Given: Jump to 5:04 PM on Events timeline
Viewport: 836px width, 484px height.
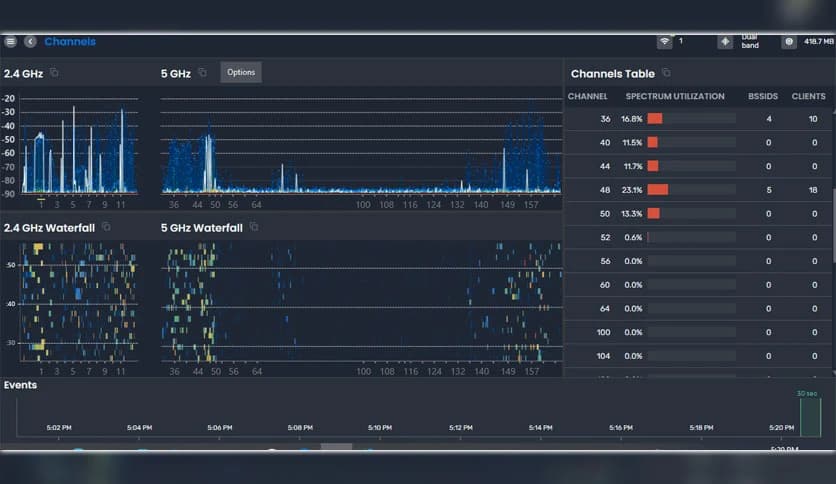Looking at the screenshot, I should (139, 427).
